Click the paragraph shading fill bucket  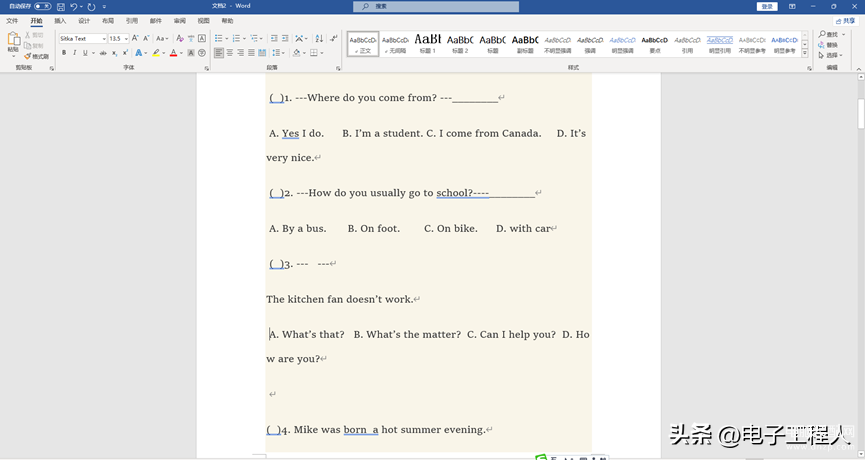[296, 53]
